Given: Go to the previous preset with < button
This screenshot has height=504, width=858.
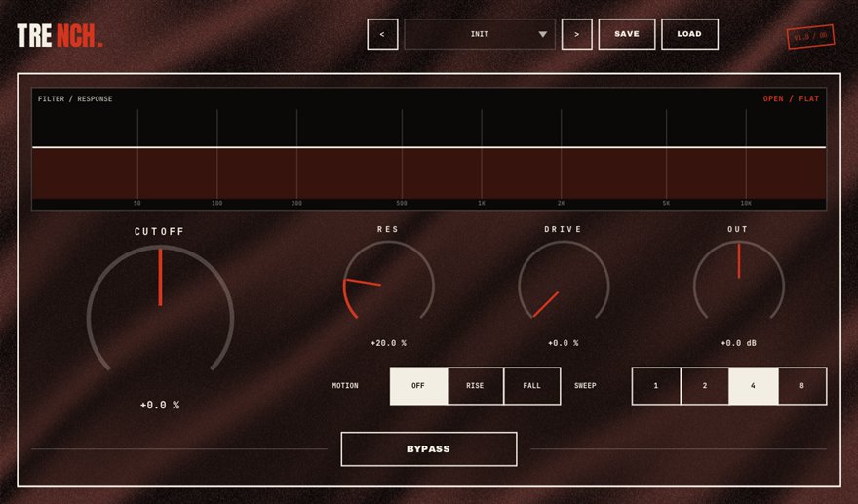Looking at the screenshot, I should tap(382, 34).
